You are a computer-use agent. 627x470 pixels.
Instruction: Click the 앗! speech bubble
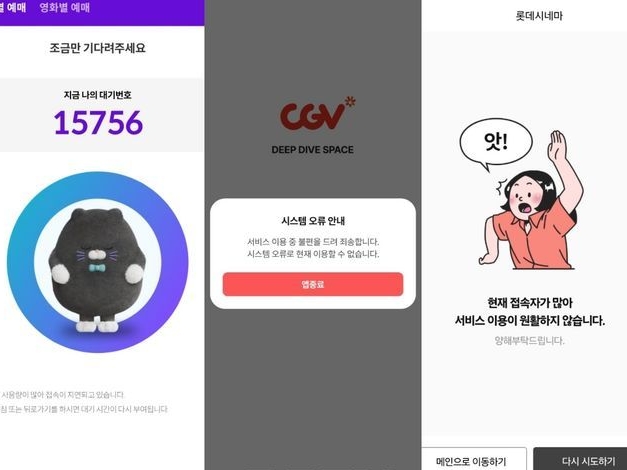click(x=496, y=143)
